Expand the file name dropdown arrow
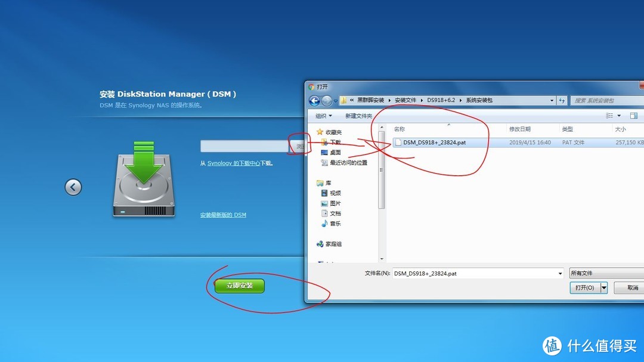Screen dimensions: 644x362 coord(560,273)
